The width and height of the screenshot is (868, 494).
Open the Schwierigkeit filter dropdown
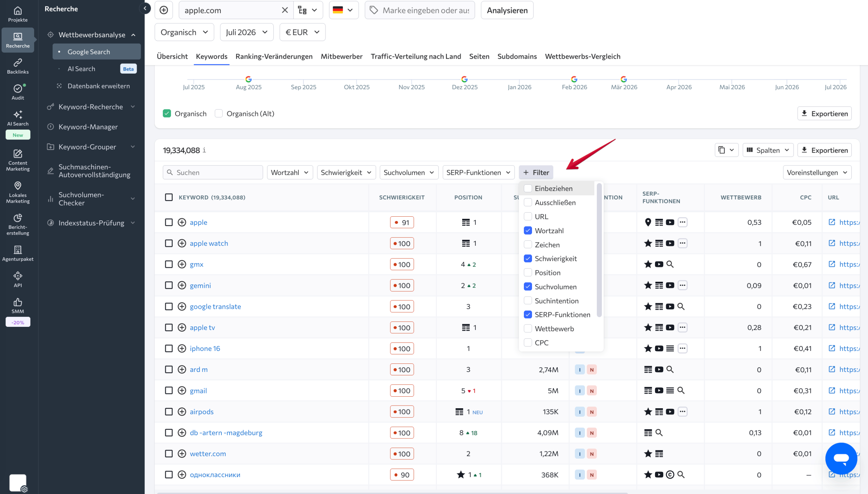[x=346, y=172]
